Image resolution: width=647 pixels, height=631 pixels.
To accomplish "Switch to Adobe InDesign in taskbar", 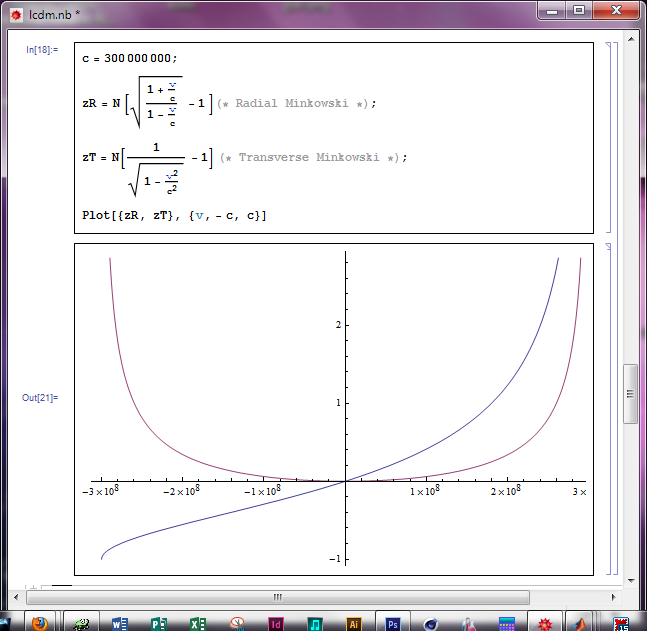I will (276, 622).
